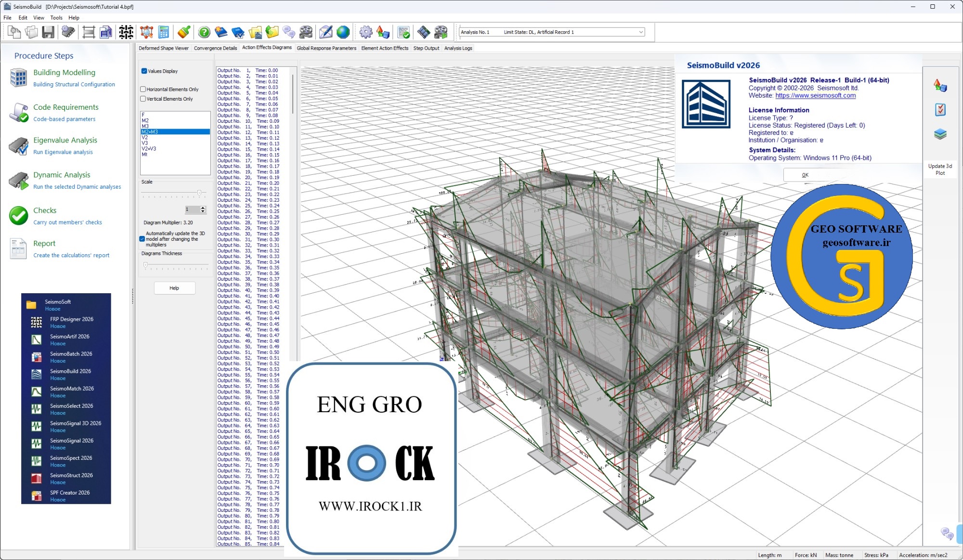Screen dimensions: 963x560
Task: Click the Update 3d Plot button
Action: [940, 169]
